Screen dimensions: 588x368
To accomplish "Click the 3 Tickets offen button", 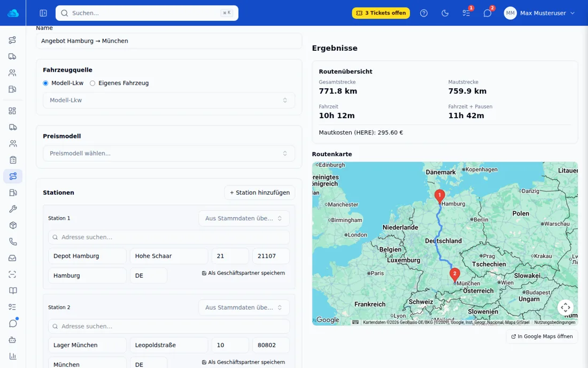I will pos(381,13).
